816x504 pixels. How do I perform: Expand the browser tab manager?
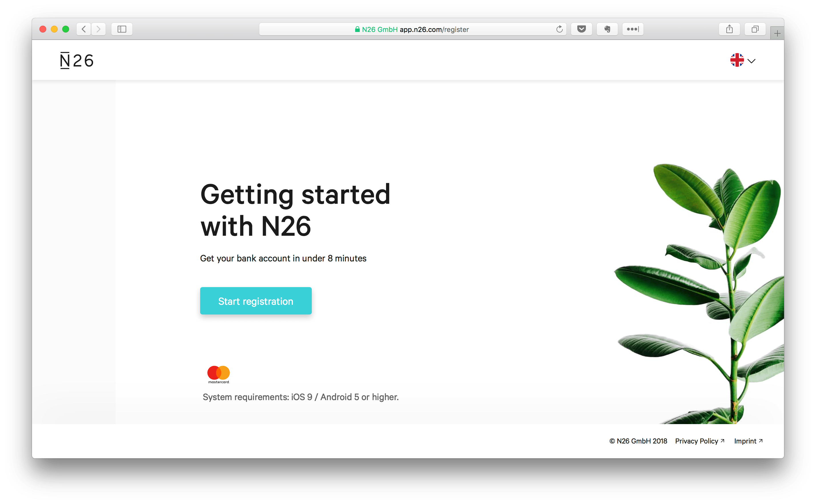tap(755, 29)
